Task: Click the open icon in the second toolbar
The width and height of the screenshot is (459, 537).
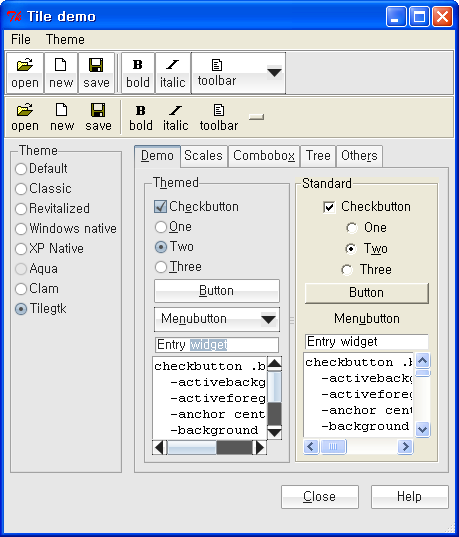Action: (25, 110)
